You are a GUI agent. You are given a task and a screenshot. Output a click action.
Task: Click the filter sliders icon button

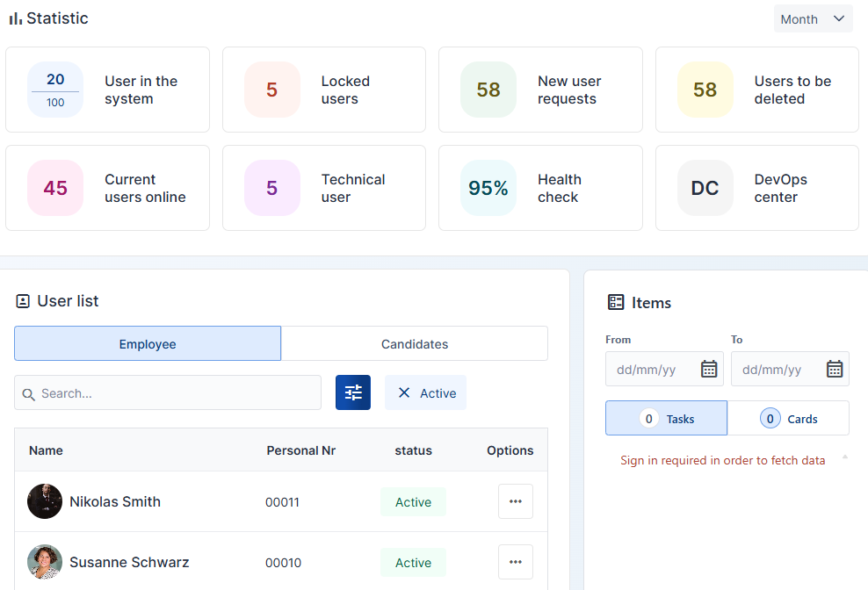pyautogui.click(x=353, y=392)
